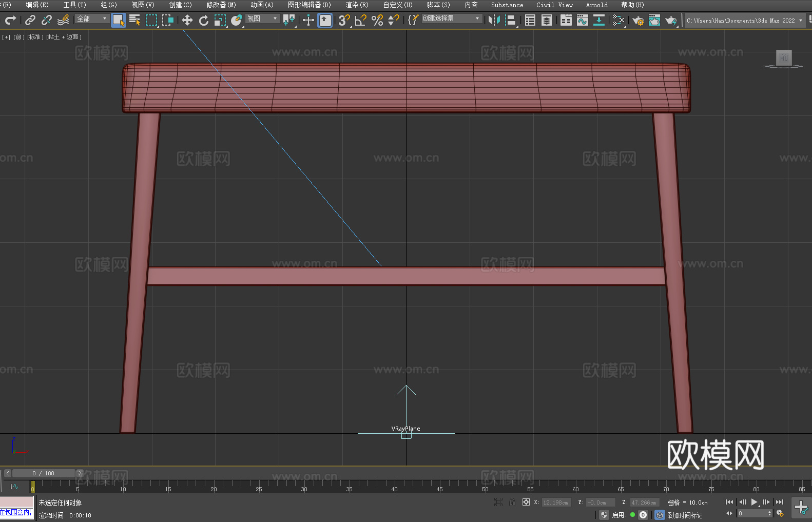Click the ViewCube front face
Screen dimensions: 812x522
(784, 57)
